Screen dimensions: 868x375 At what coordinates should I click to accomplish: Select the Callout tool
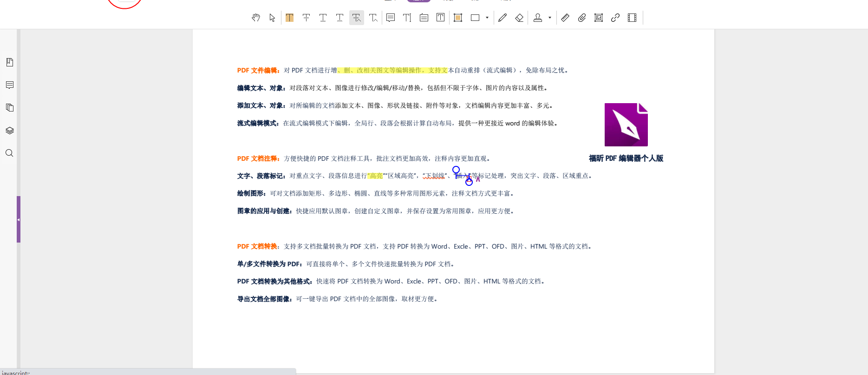click(x=424, y=18)
